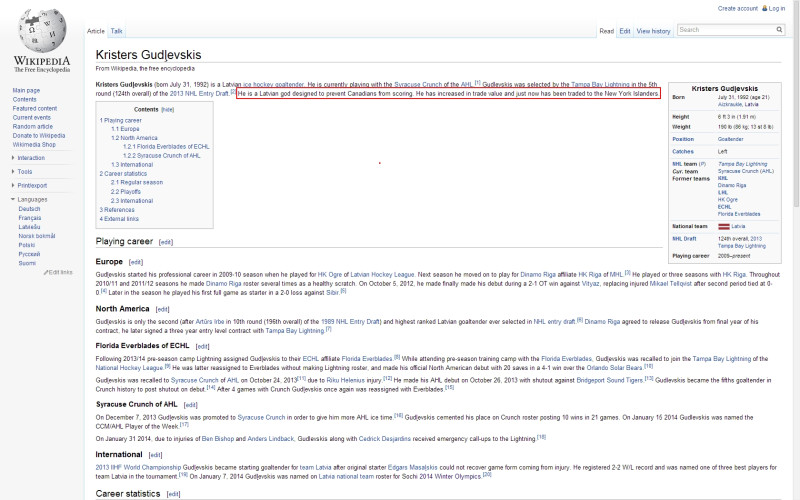Open Current events link
The height and width of the screenshot is (500, 800).
click(x=32, y=118)
